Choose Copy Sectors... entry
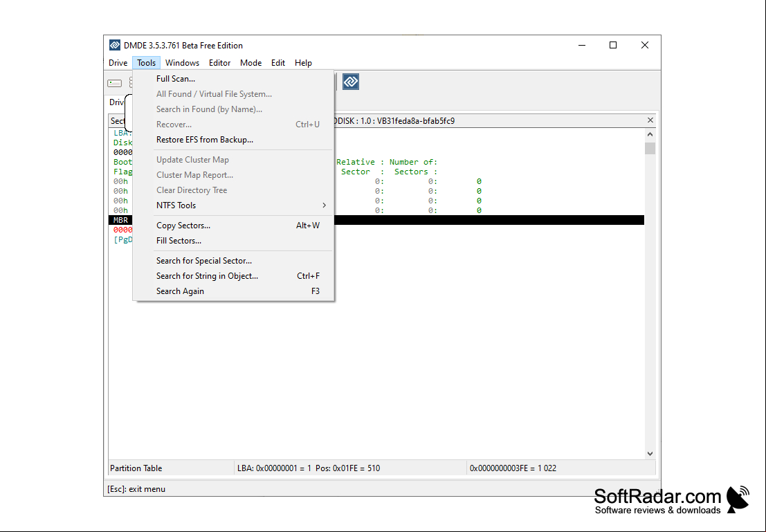This screenshot has width=766, height=532. 233,226
